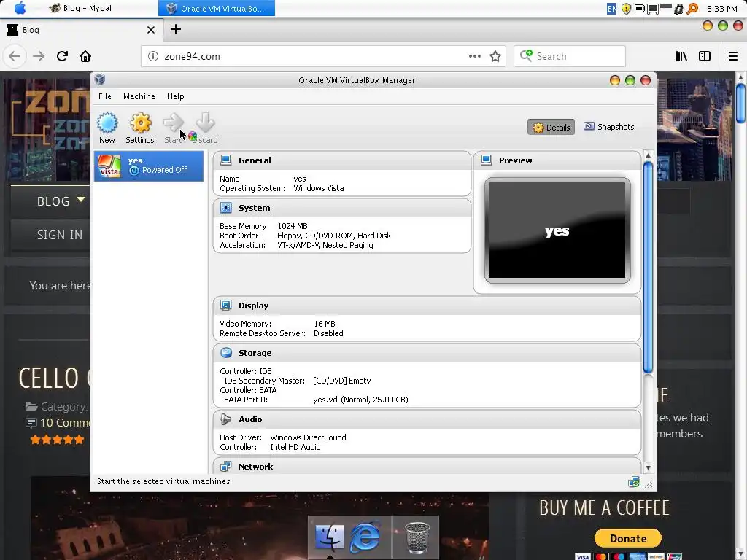Screen dimensions: 747x560
Task: Open Finder from the dock
Action: (x=329, y=537)
